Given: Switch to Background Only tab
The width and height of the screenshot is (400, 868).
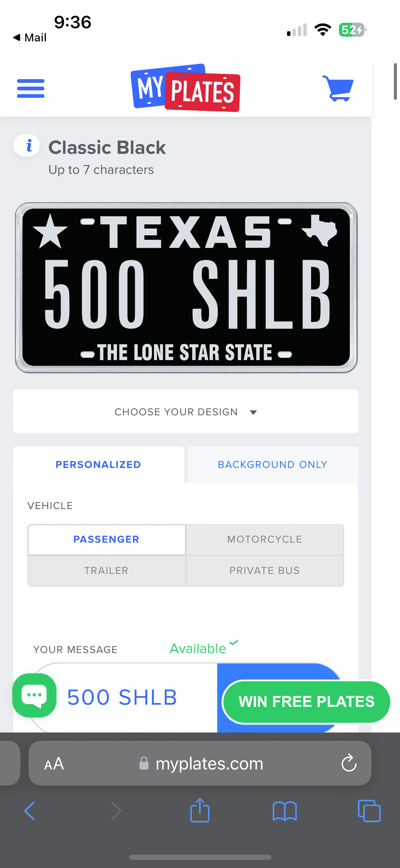Looking at the screenshot, I should tap(273, 464).
